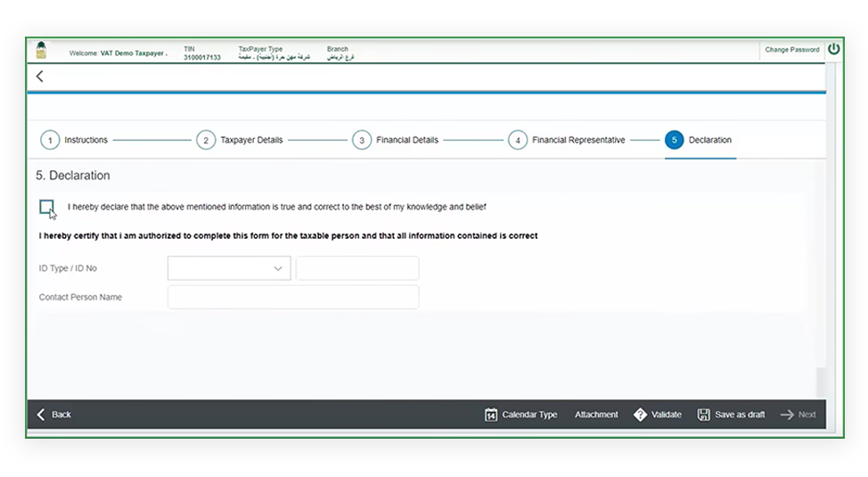The height and width of the screenshot is (477, 868).
Task: Go to step 2 Taxpayer Details
Action: (240, 140)
